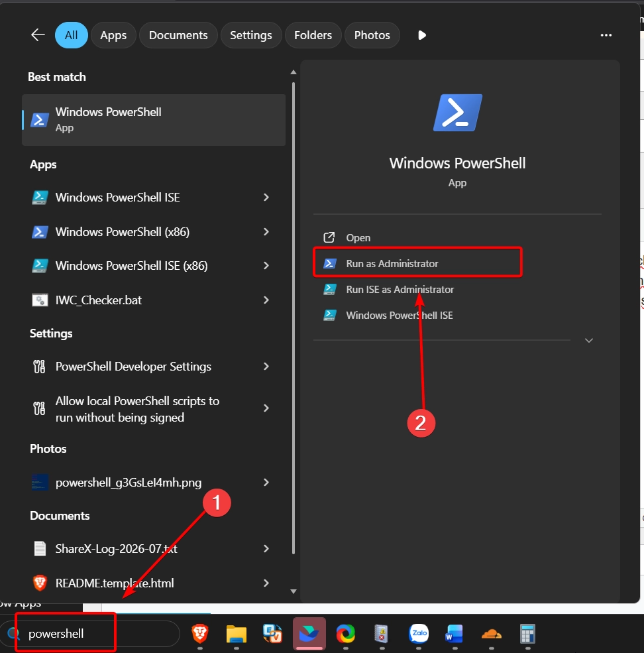Click Allow local PowerShell scripts settings icon
The image size is (644, 653).
(x=39, y=408)
